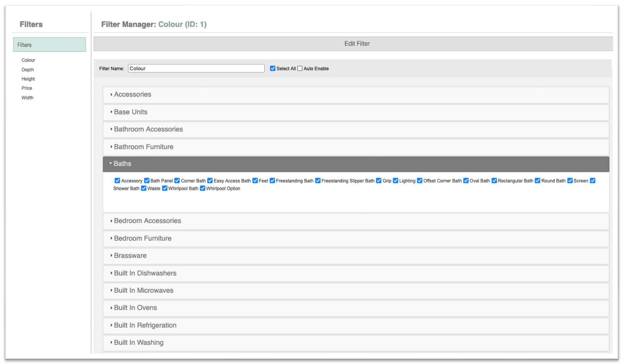Uncheck the Corner Bath checkbox

[177, 181]
